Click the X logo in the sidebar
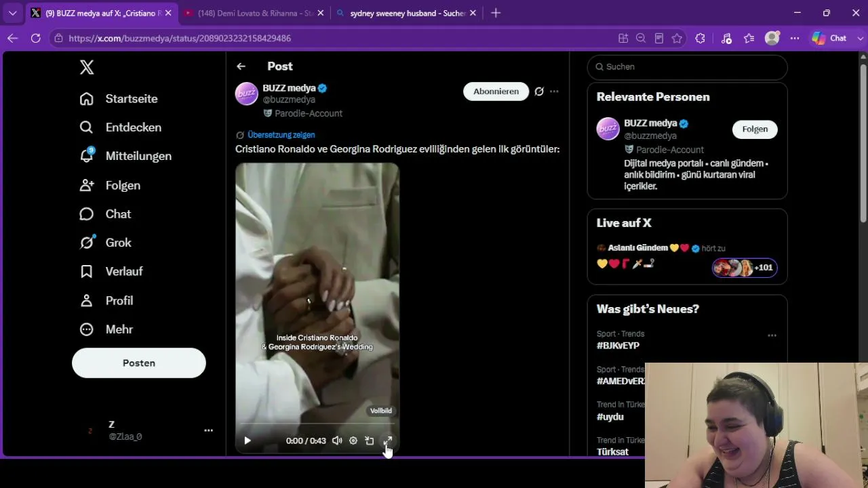This screenshot has height=488, width=868. (x=87, y=67)
